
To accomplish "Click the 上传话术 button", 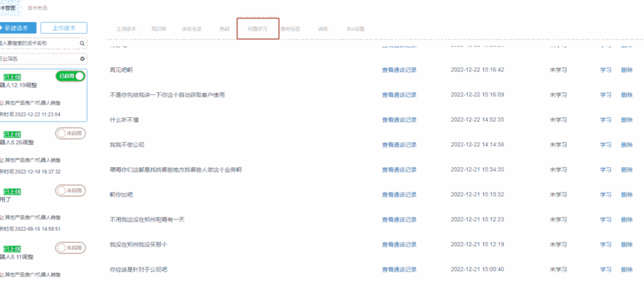I will point(64,28).
